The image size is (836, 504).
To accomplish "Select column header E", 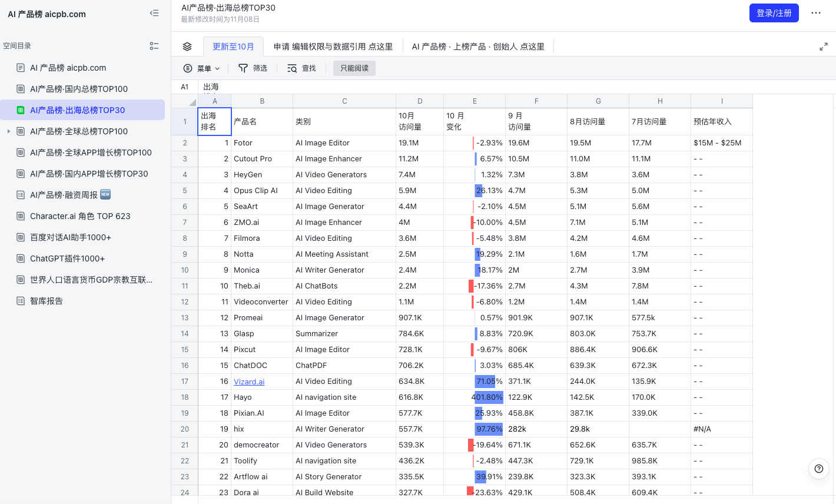I will 475,101.
